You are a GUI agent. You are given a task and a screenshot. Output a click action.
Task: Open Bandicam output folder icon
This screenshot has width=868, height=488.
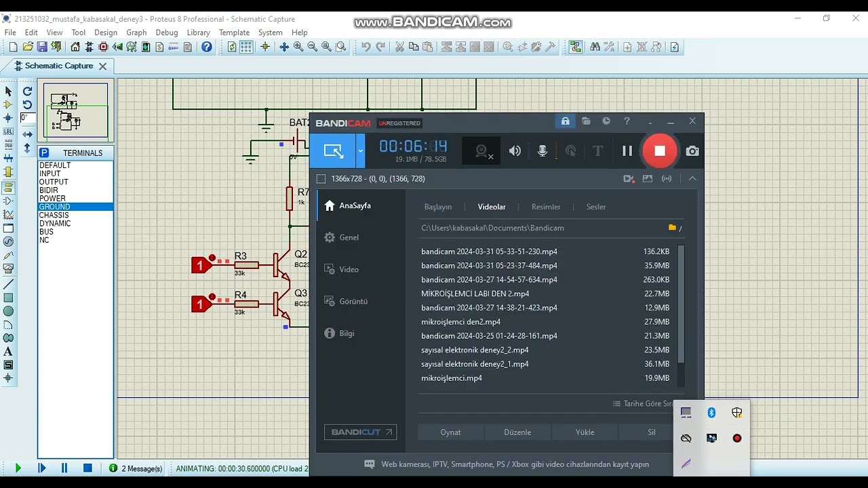(x=586, y=121)
